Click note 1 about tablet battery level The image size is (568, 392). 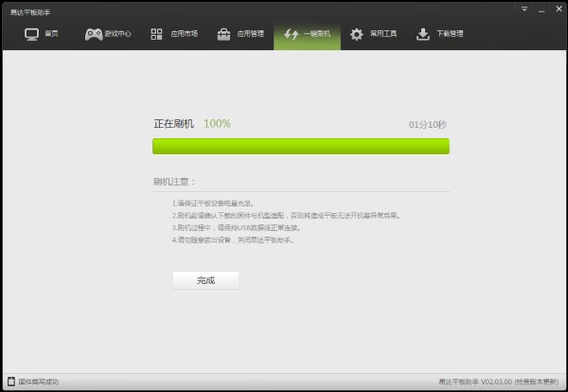[x=213, y=204]
